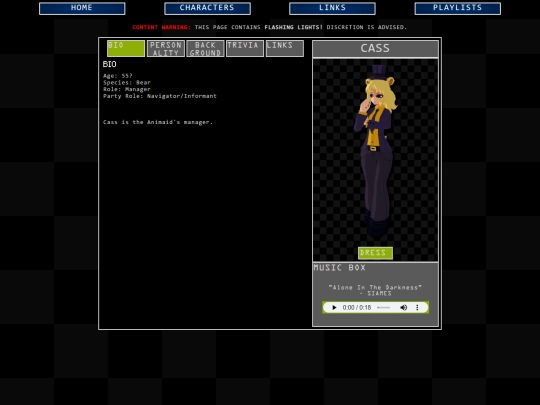
Task: Click the 'Cass is the Animaid's manager.' sentence
Action: (158, 122)
